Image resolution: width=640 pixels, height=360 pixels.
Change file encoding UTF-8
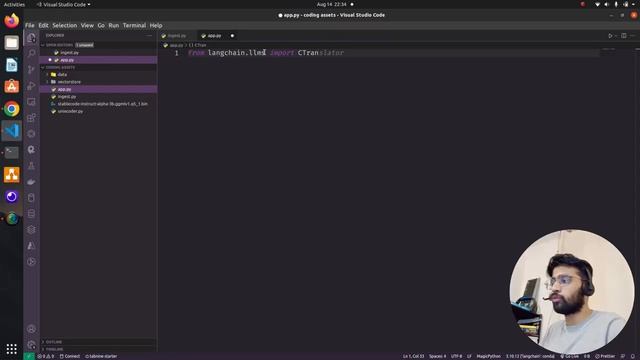[456, 356]
